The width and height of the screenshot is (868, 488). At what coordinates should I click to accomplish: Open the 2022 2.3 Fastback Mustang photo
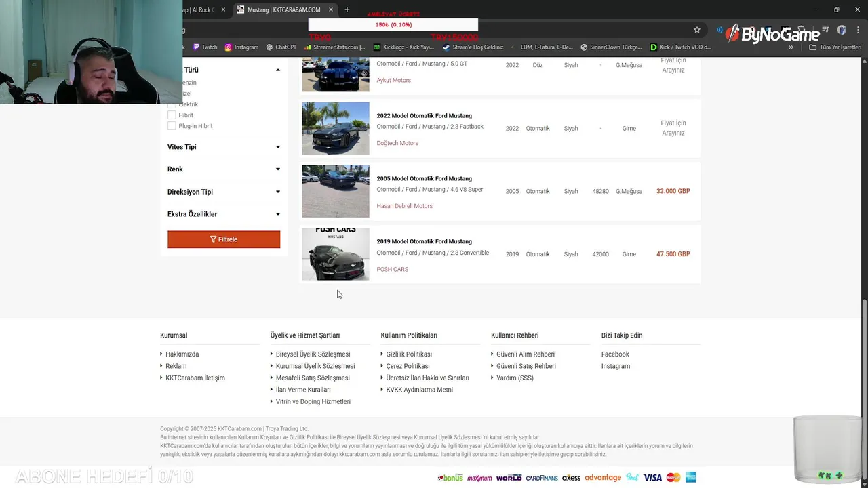pos(336,128)
